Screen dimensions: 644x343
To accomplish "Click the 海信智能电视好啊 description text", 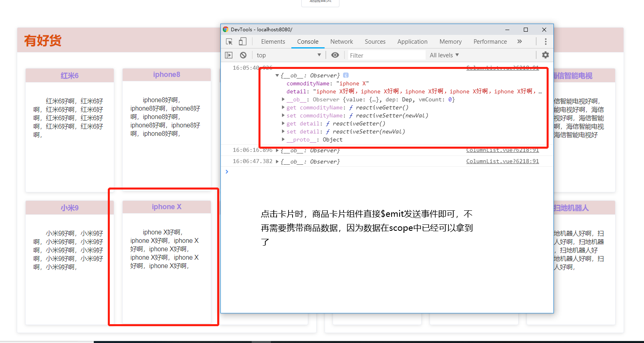I will tap(579, 118).
